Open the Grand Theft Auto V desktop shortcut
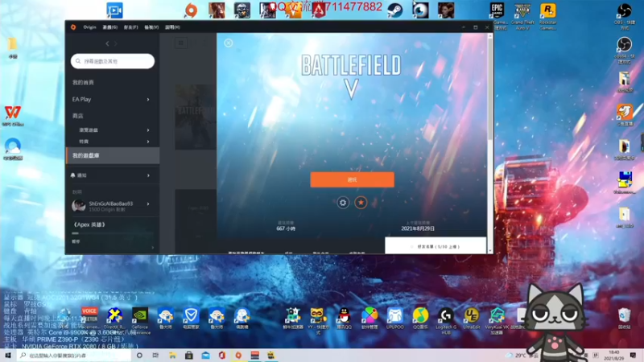This screenshot has height=362, width=644. [522, 15]
